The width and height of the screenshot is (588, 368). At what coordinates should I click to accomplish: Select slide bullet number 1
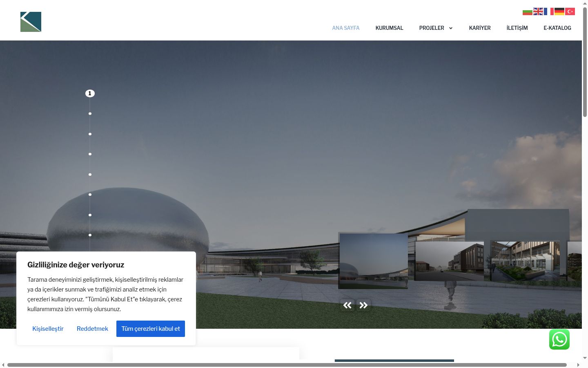pyautogui.click(x=90, y=94)
